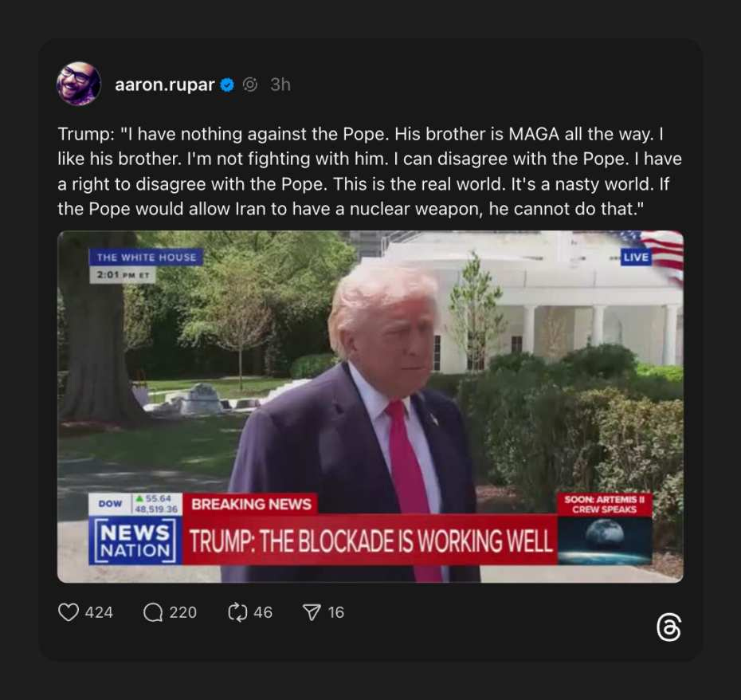Click the NewsNation logo in the video
The height and width of the screenshot is (700, 741).
[x=135, y=541]
